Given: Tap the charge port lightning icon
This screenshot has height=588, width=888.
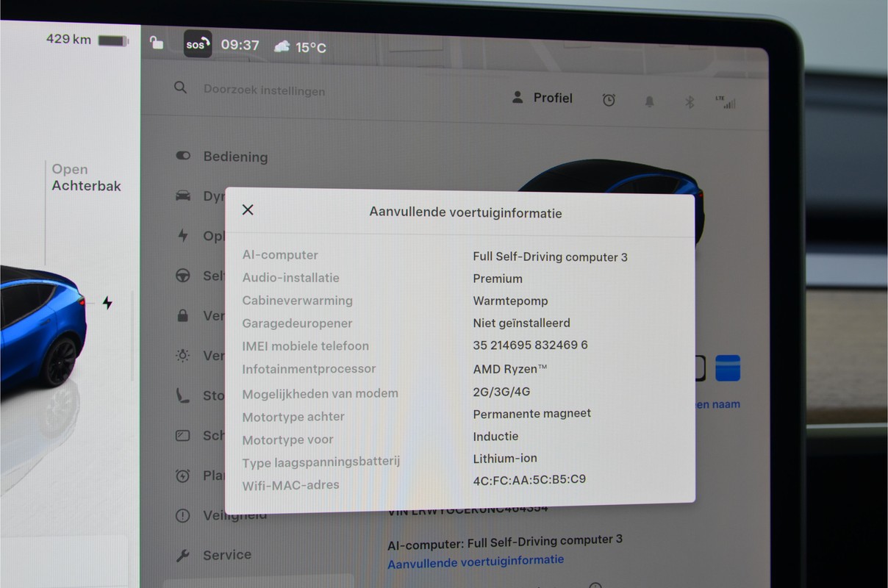Looking at the screenshot, I should (107, 303).
